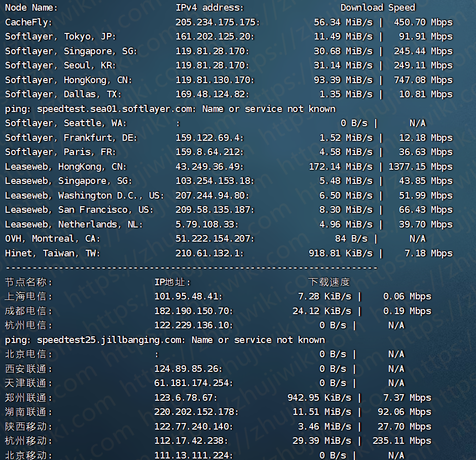Click IP 103.254.153.18
Screen dimensions: 476x460
[214, 181]
